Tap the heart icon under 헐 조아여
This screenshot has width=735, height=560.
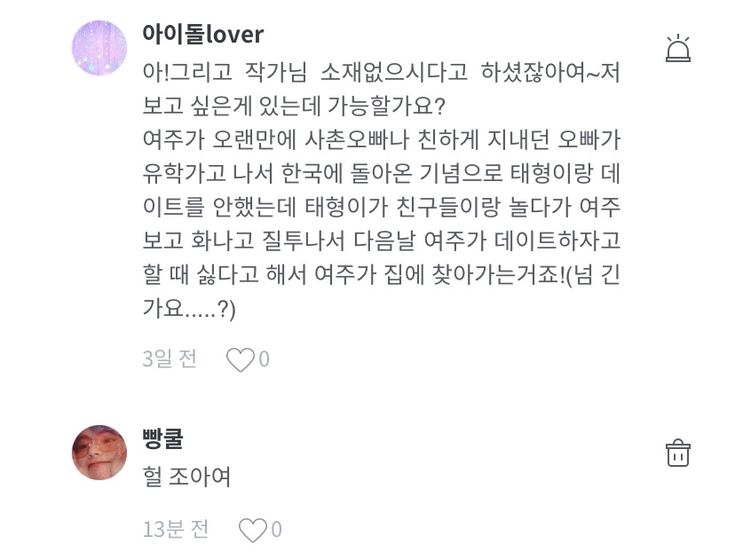click(253, 530)
